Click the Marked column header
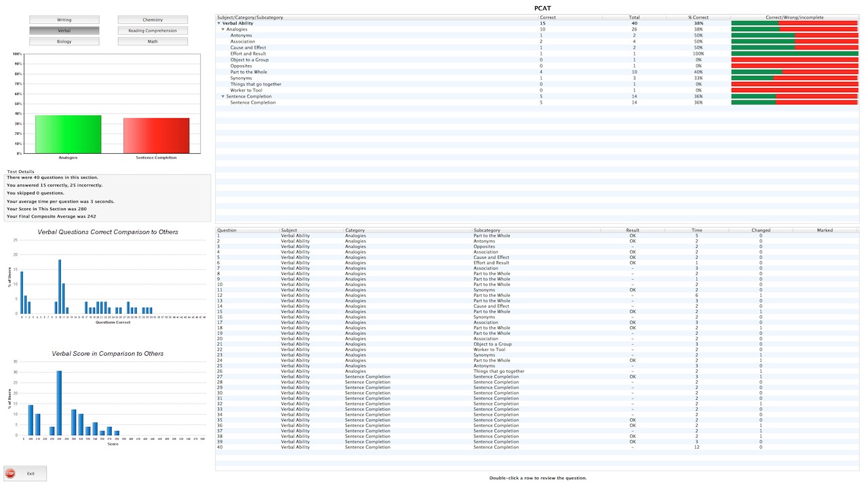This screenshot has height=488, width=868. click(x=825, y=230)
